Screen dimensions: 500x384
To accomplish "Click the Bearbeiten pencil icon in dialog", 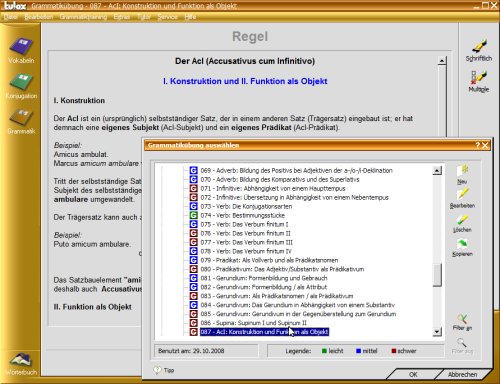I will 462,198.
